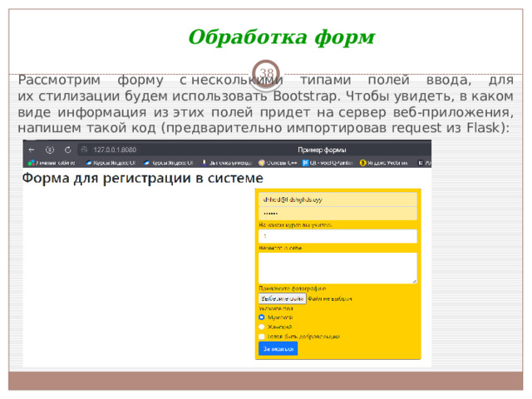Click the Yandex home circle icon
This screenshot has height=399, width=532.
(x=50, y=150)
